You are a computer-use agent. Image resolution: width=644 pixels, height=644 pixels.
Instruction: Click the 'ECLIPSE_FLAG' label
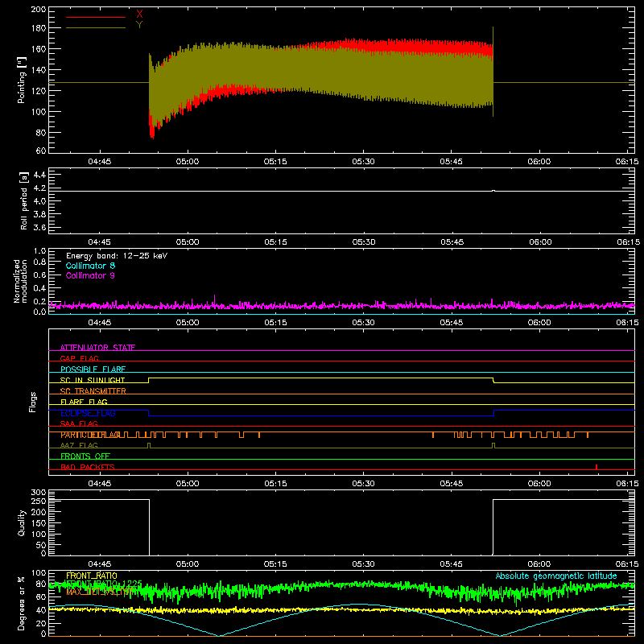tap(88, 413)
